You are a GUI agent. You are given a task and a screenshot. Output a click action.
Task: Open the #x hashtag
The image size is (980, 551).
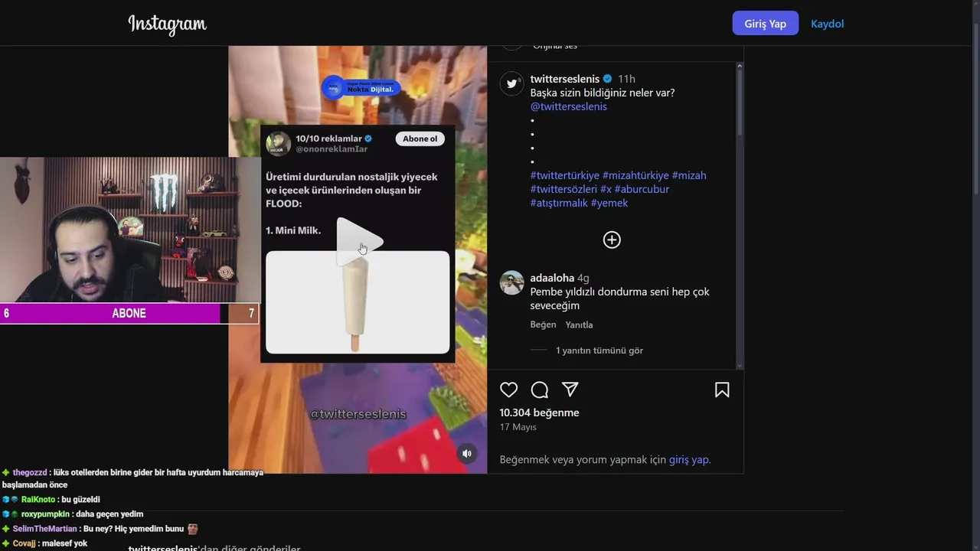[x=606, y=189]
